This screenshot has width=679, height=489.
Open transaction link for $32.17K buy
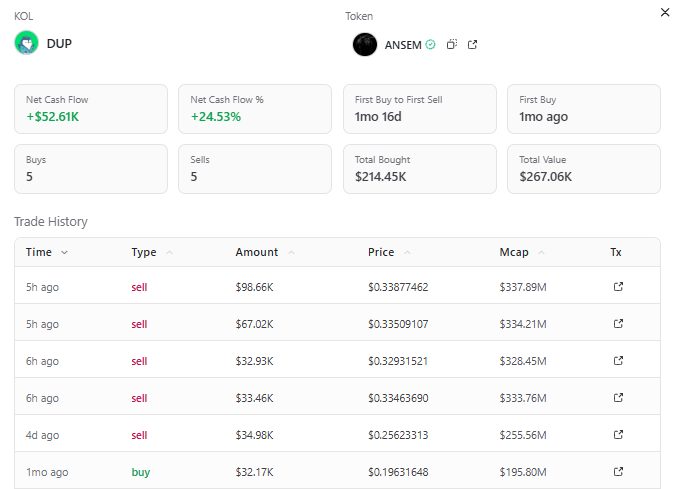[x=618, y=471]
